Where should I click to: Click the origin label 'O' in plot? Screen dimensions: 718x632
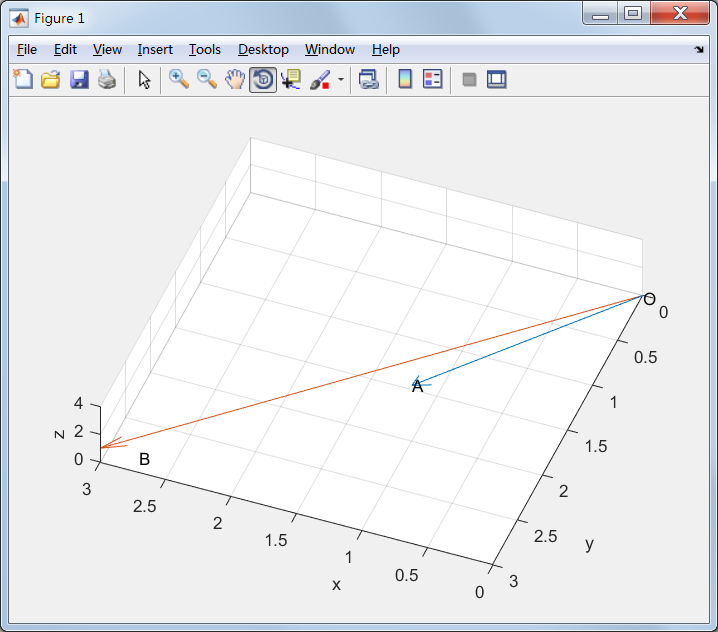[649, 300]
